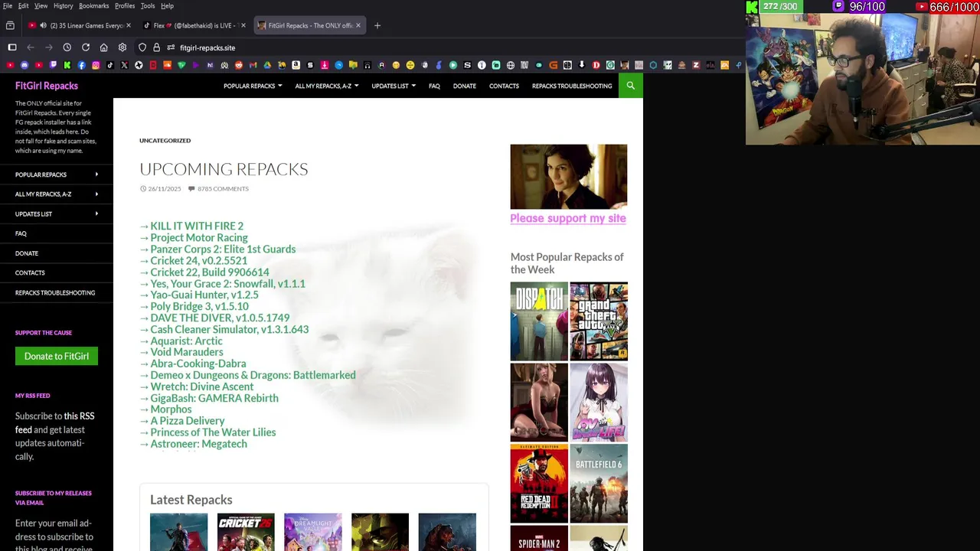Open the Discord bookmark
The height and width of the screenshot is (551, 980).
24,65
